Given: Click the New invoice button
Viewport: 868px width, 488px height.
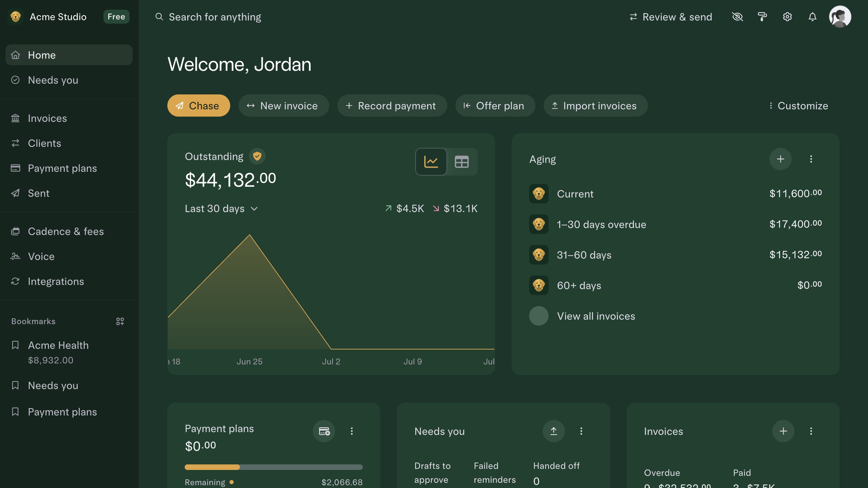Looking at the screenshot, I should click(x=283, y=106).
